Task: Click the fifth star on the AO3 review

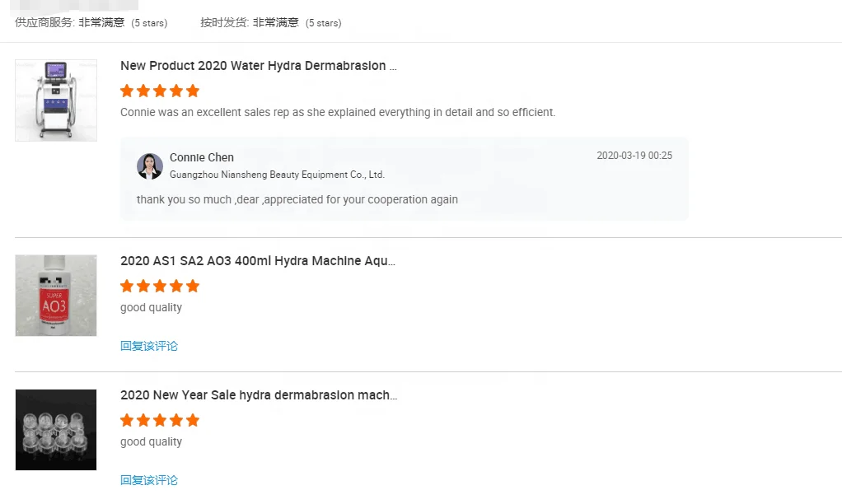Action: point(193,286)
